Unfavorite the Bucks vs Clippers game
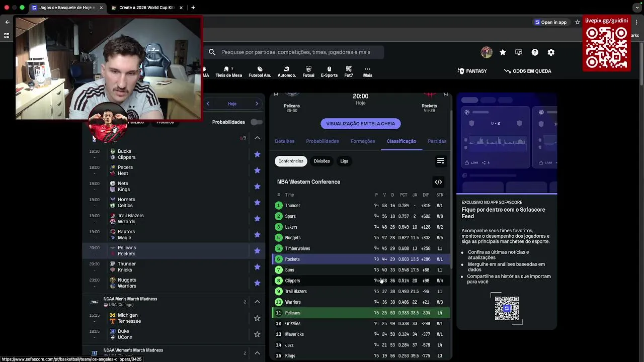 [x=257, y=154]
